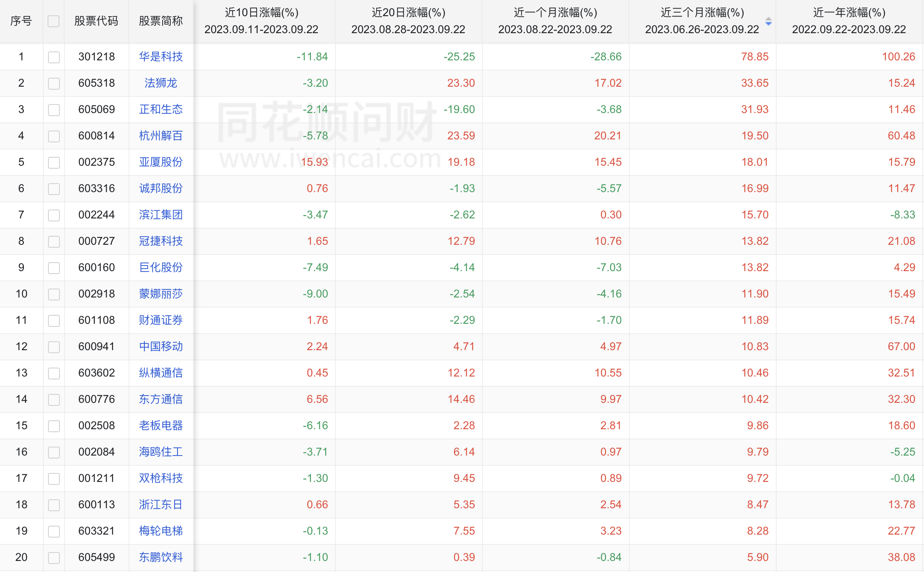
Task: Toggle the select-all checkbox in header
Action: [x=54, y=21]
